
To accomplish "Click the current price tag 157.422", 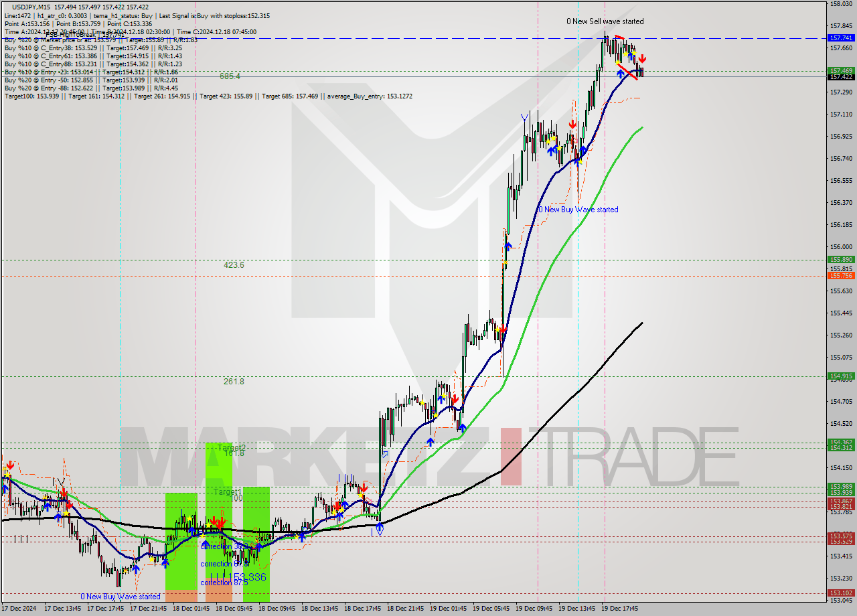I will (841, 77).
